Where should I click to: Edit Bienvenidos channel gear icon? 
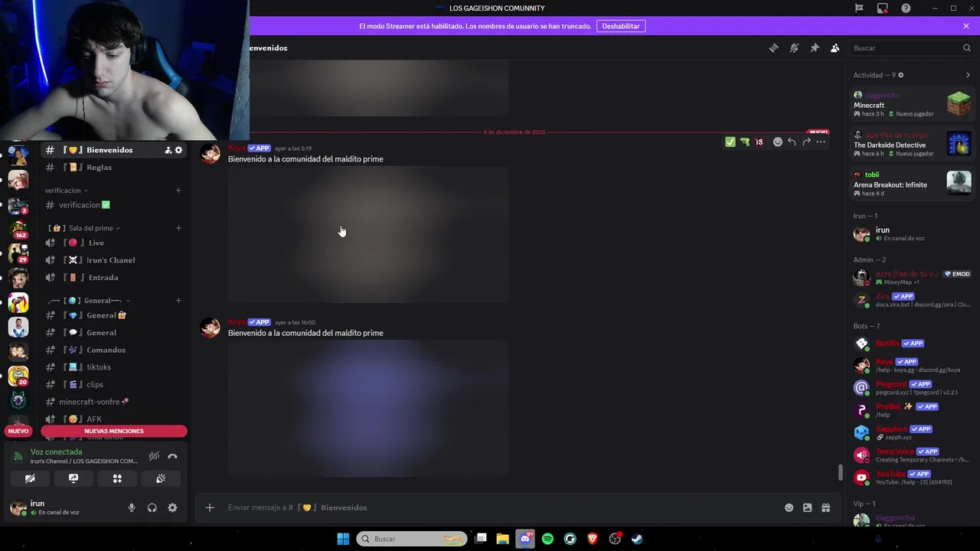point(178,150)
